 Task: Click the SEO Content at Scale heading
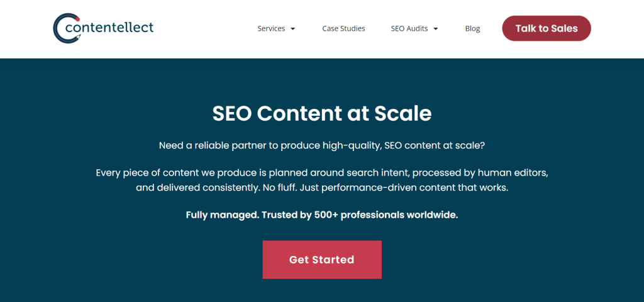[x=322, y=113]
